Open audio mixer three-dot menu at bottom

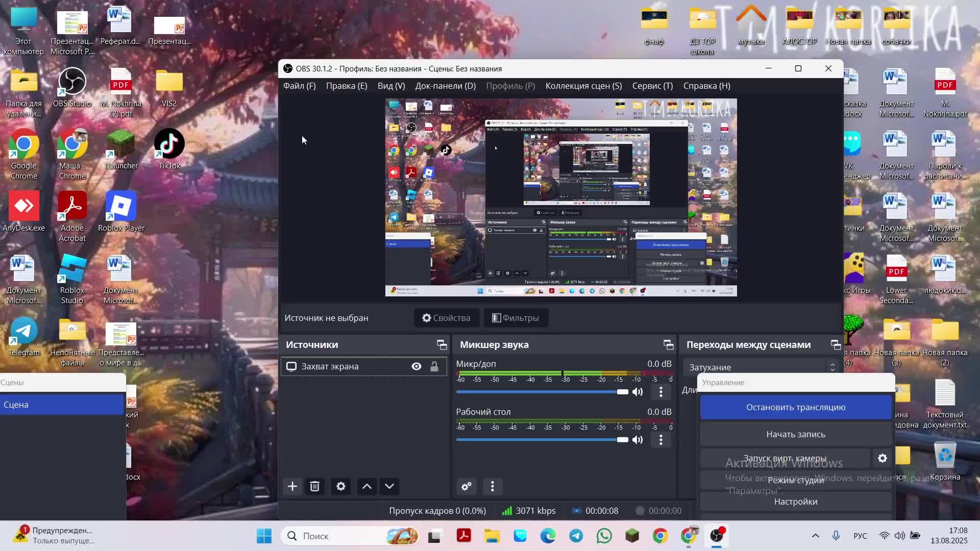492,486
